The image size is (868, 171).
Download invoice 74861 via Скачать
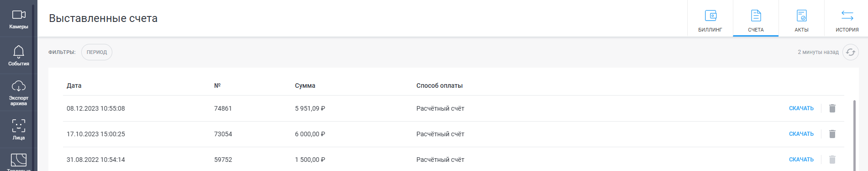801,108
